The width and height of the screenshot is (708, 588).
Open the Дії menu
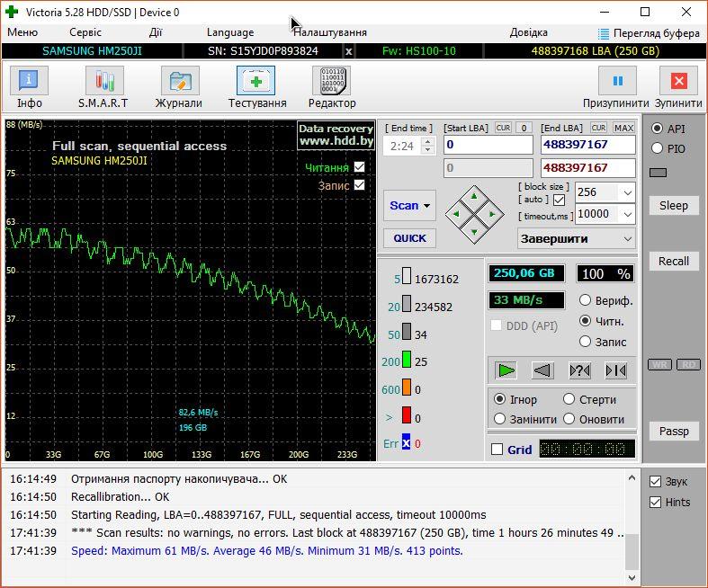pyautogui.click(x=156, y=32)
